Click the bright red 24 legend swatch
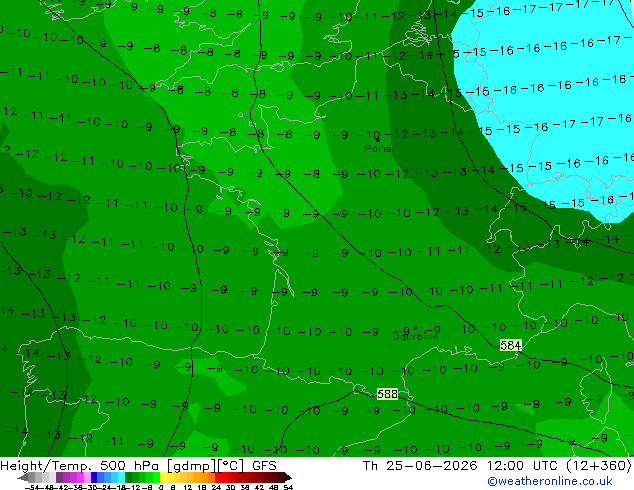 point(218,477)
